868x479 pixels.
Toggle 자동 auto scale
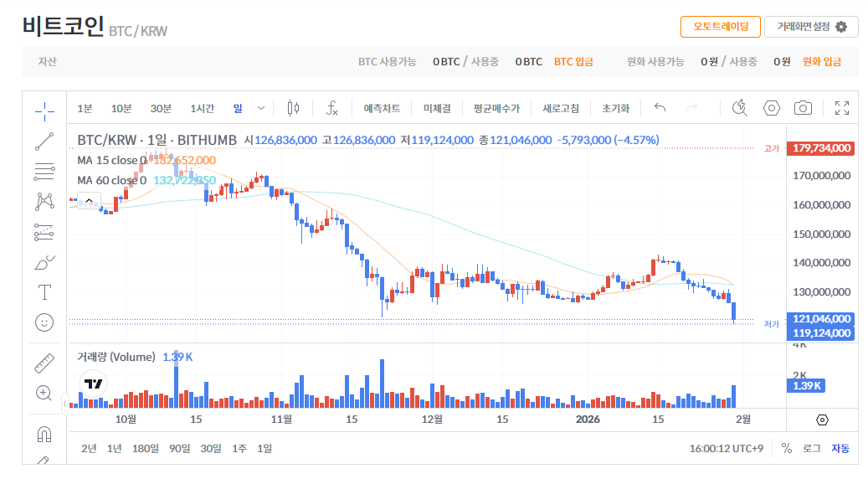(840, 448)
